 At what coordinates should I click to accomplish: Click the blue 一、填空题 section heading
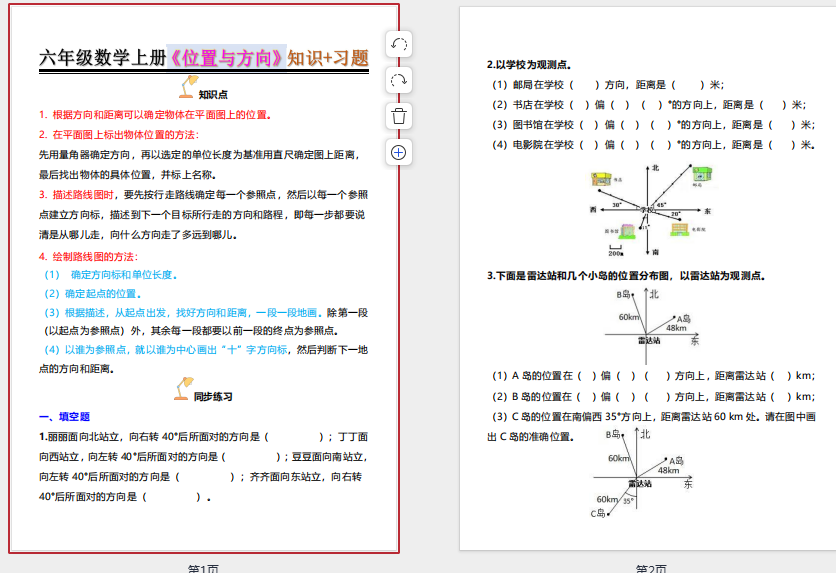coord(64,417)
